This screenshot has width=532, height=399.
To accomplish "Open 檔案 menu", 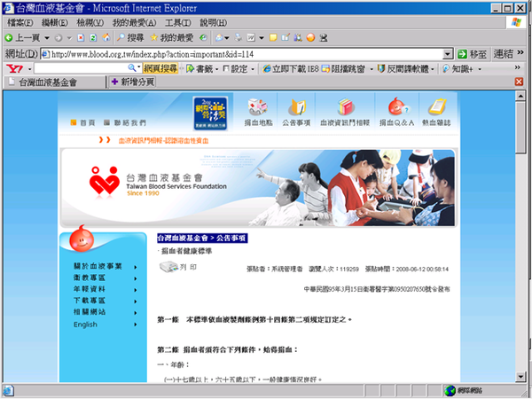I will pyautogui.click(x=20, y=23).
